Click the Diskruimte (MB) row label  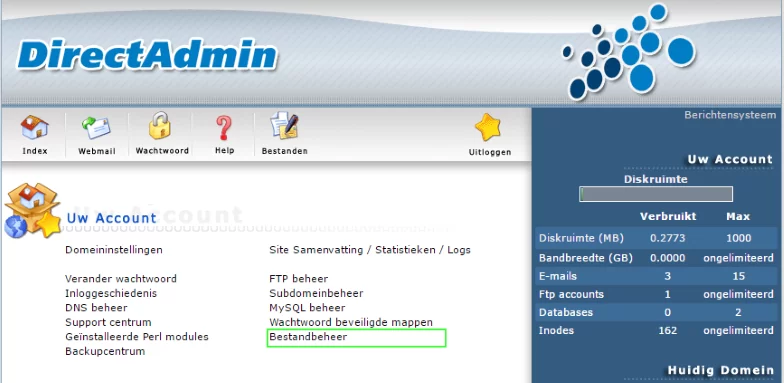(x=581, y=238)
